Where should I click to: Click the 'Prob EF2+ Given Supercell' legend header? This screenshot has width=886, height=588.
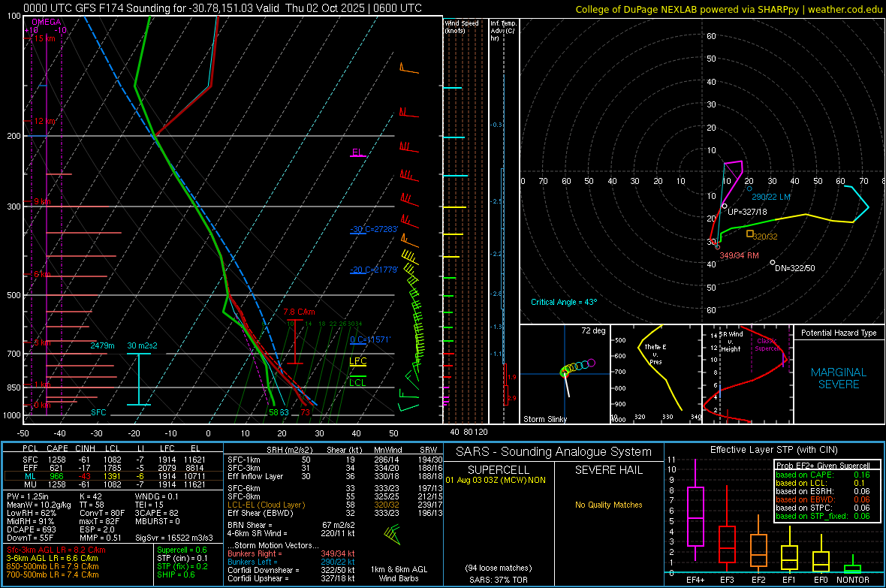823,466
